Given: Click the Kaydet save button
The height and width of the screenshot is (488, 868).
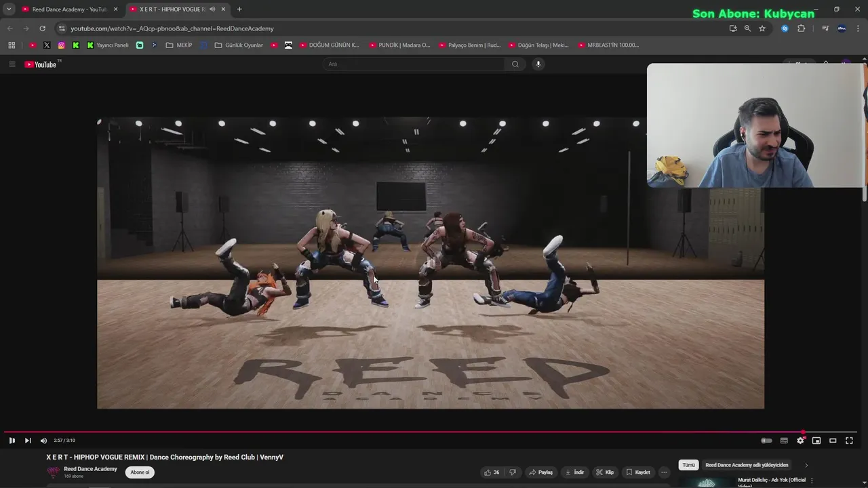Looking at the screenshot, I should 638,472.
